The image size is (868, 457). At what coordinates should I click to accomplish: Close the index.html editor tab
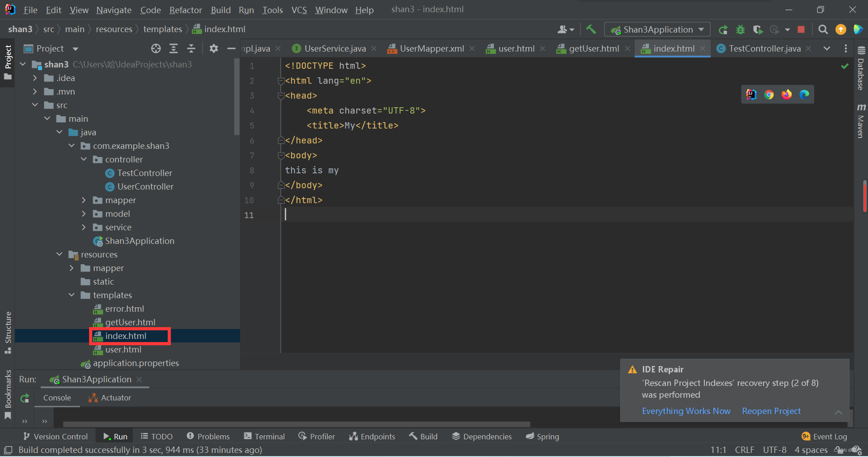703,48
